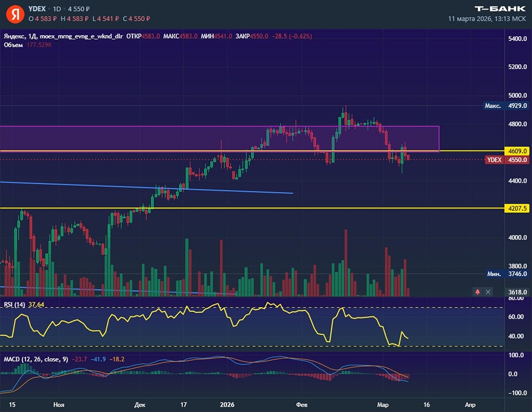
Task: Click the T-БАНК logo
Action: point(500,9)
